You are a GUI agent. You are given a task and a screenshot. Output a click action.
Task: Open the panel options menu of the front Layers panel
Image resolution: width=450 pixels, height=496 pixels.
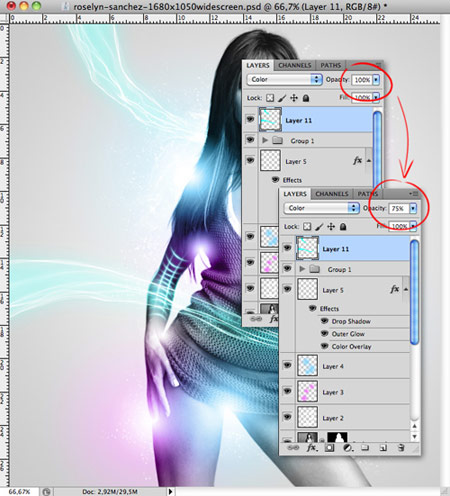pos(414,193)
